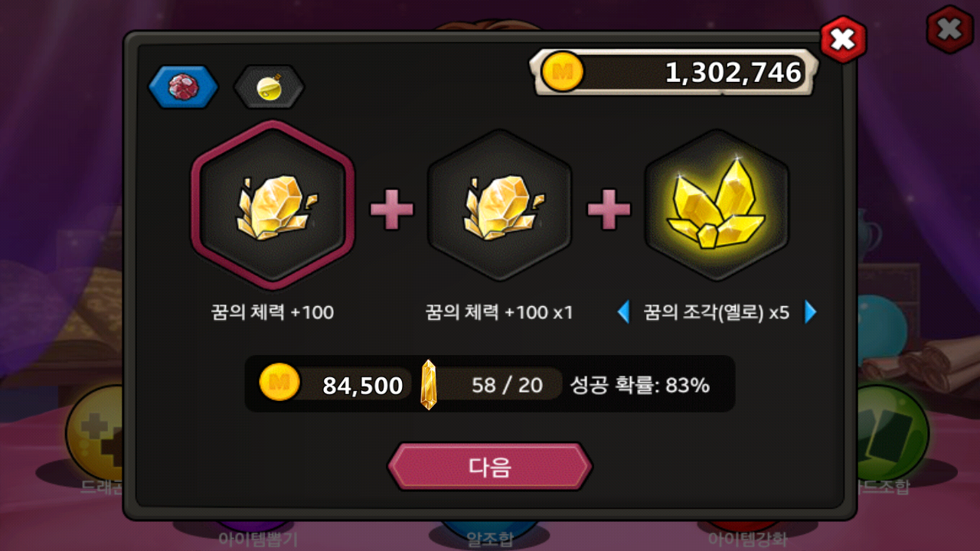980x551 pixels.
Task: Select the red gem tab icon
Action: click(183, 86)
